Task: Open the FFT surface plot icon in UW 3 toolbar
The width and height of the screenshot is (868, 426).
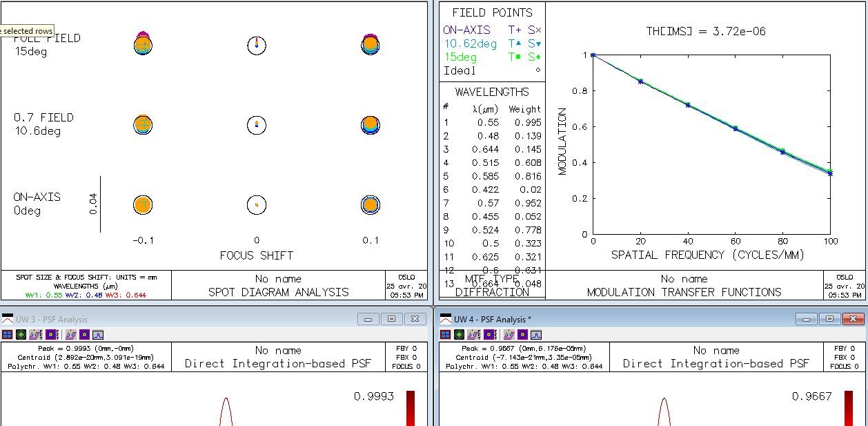Action: tap(35, 335)
